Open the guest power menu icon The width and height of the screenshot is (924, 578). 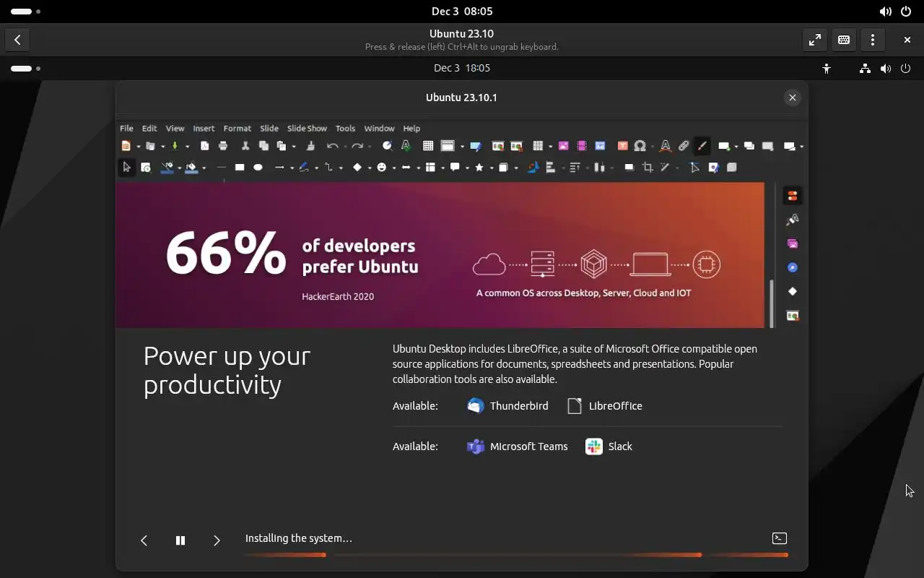906,68
